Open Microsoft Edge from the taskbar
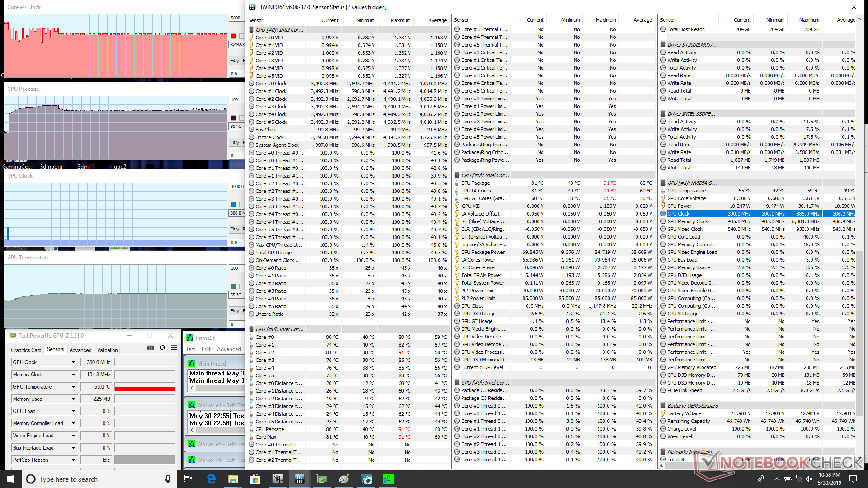 (x=211, y=479)
